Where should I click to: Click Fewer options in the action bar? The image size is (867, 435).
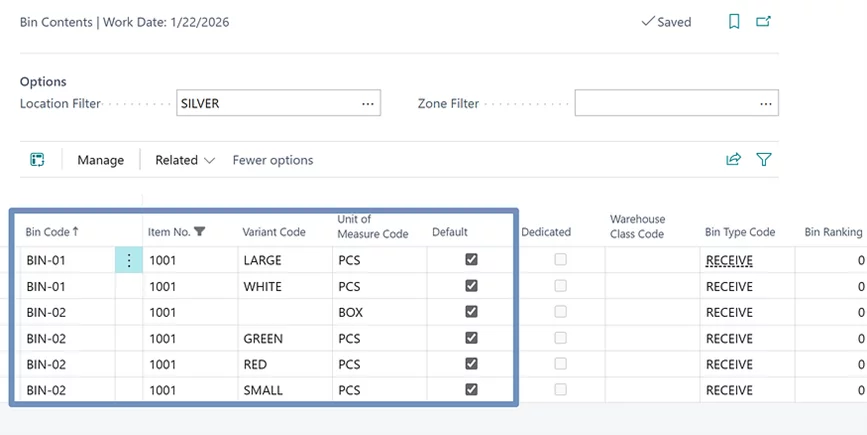click(x=273, y=160)
